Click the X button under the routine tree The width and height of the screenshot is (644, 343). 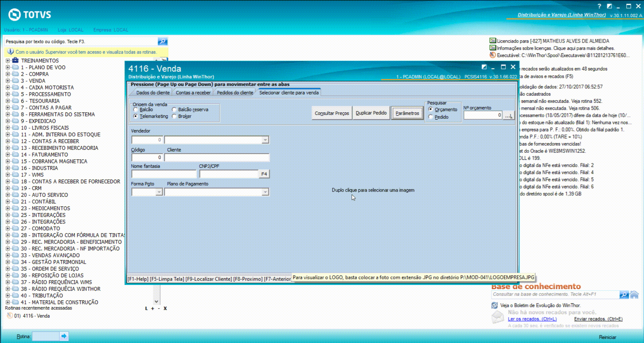pos(165,308)
